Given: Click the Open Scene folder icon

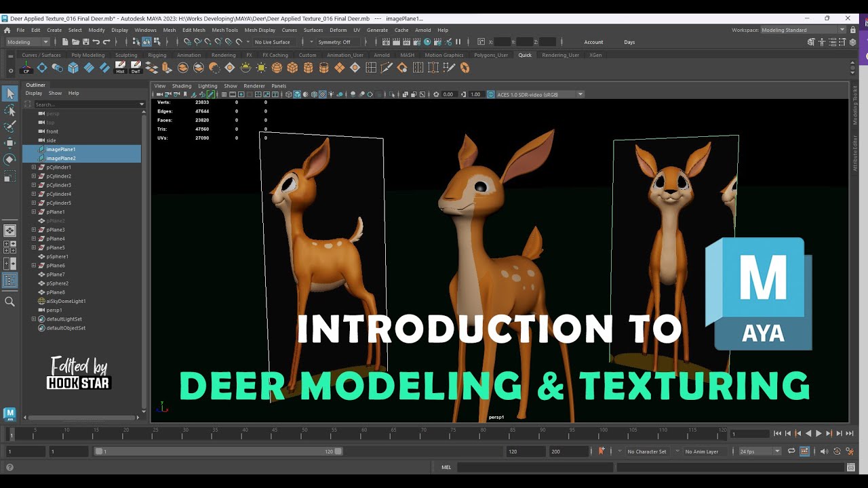Looking at the screenshot, I should click(x=76, y=42).
